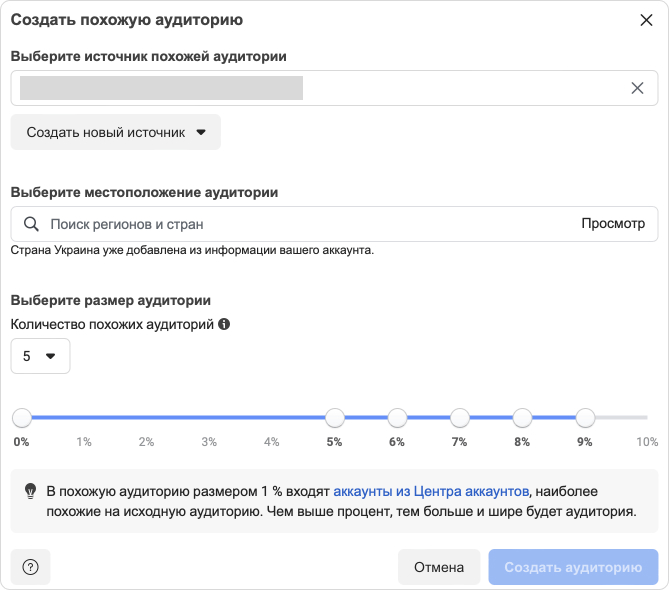
Task: Open аккаунты из Центра аккаунтов link
Action: [430, 491]
